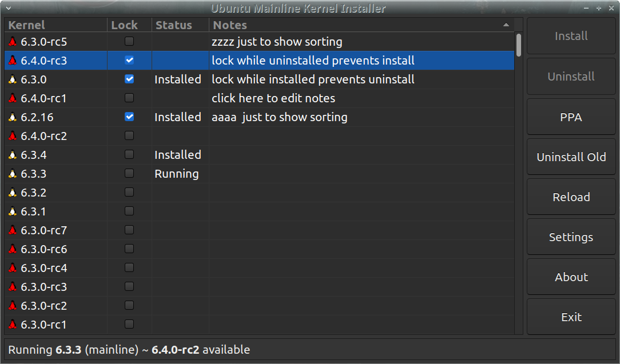Check the lock box for 6.3.2
Screen dimensions: 620x364
(129, 192)
